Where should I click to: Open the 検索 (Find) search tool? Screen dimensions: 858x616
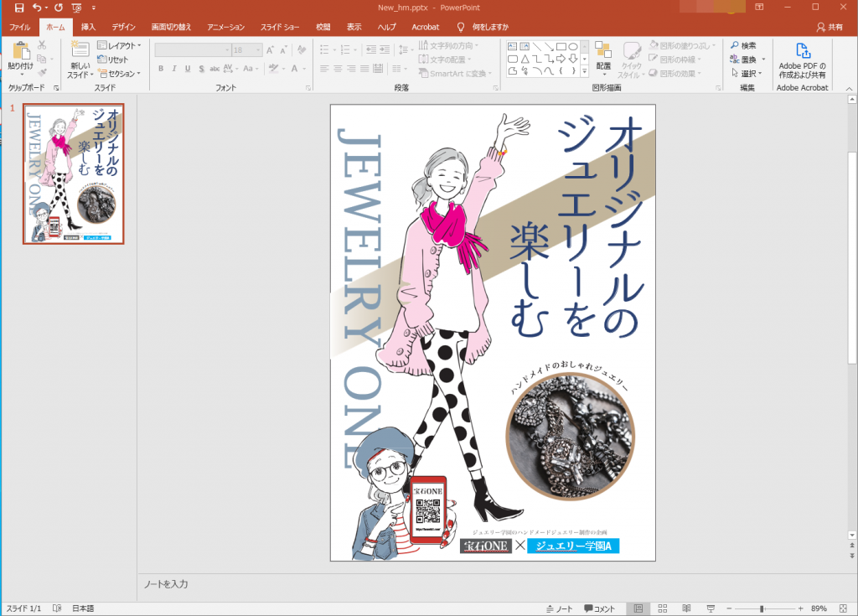742,45
